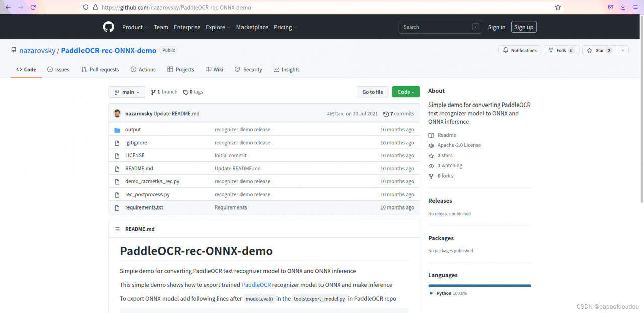Switch to the Projects tab

pos(181,70)
